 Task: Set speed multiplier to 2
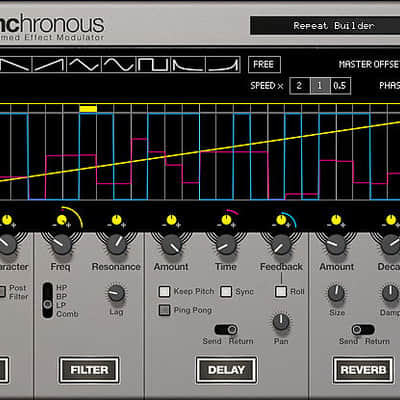coord(300,86)
